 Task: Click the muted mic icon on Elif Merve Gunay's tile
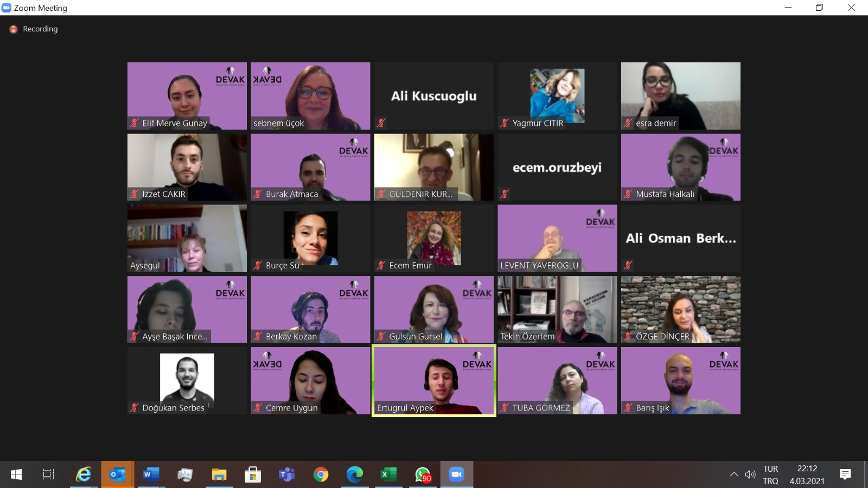point(135,123)
